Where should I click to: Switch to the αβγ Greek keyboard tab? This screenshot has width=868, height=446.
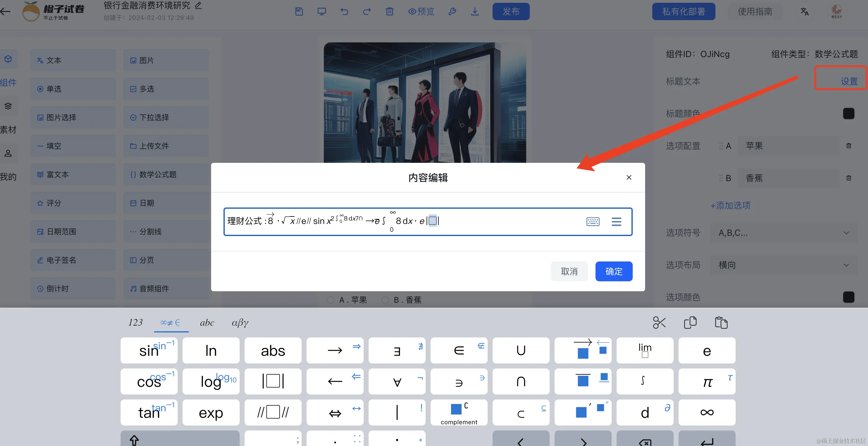[x=240, y=323]
